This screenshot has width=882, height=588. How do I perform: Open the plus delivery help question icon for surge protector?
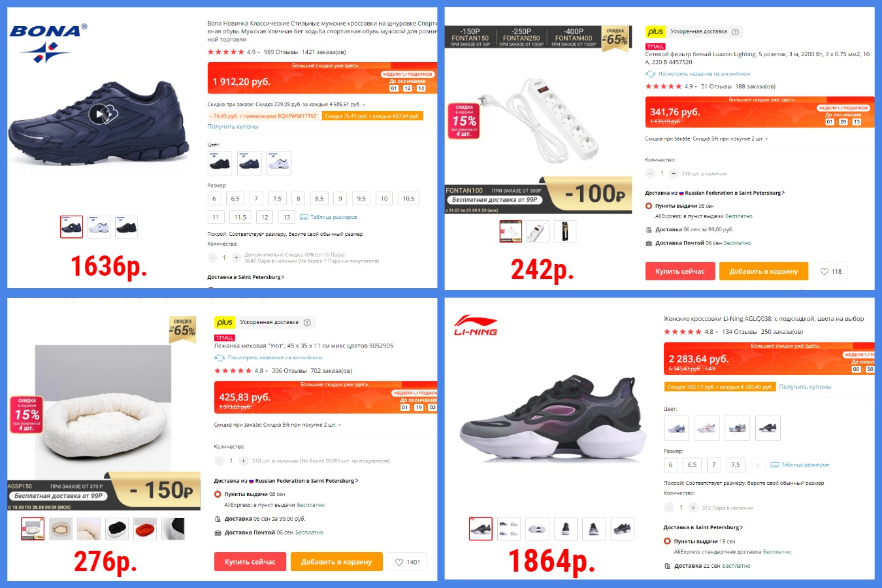coord(735,32)
